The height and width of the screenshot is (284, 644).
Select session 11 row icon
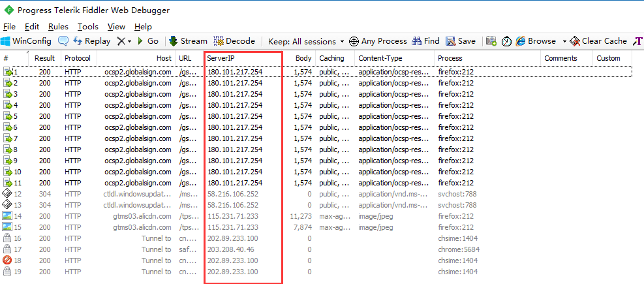8,183
